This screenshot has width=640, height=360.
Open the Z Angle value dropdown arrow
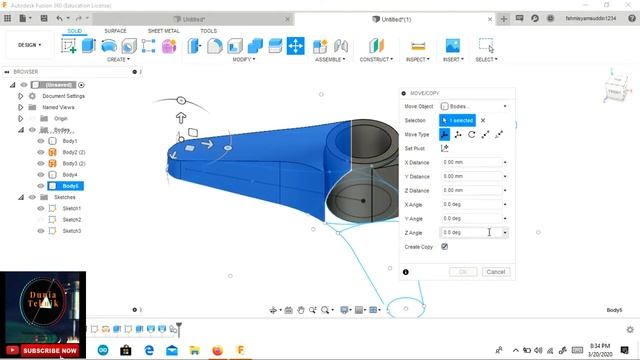505,233
